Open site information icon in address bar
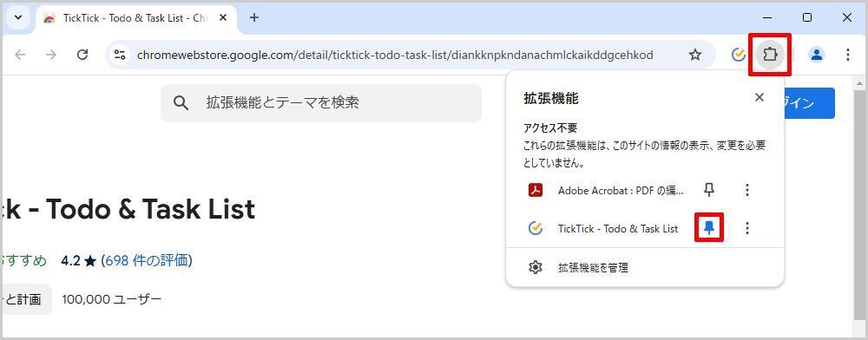The image size is (868, 340). click(120, 55)
